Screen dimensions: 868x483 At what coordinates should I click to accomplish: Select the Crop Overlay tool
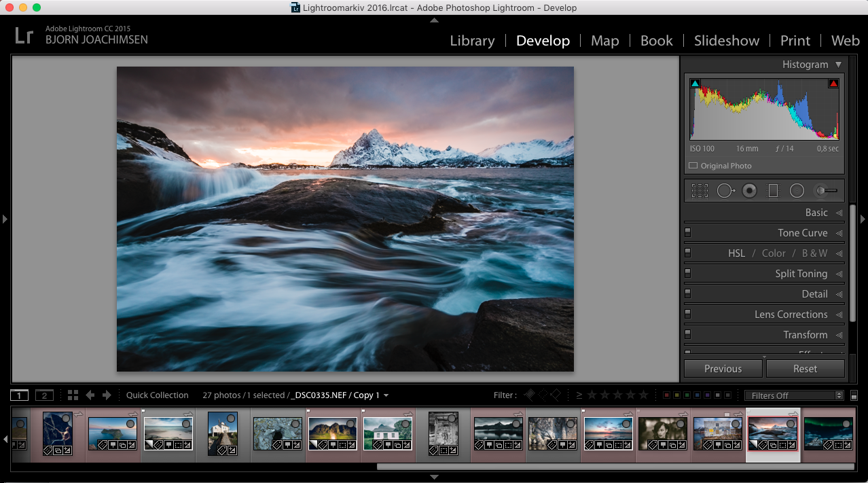pos(700,191)
